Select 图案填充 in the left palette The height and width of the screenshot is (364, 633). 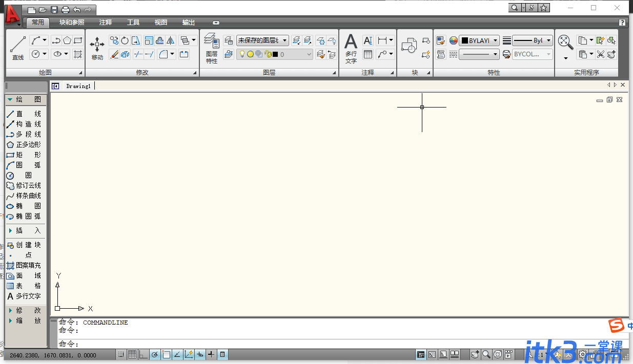(x=24, y=265)
